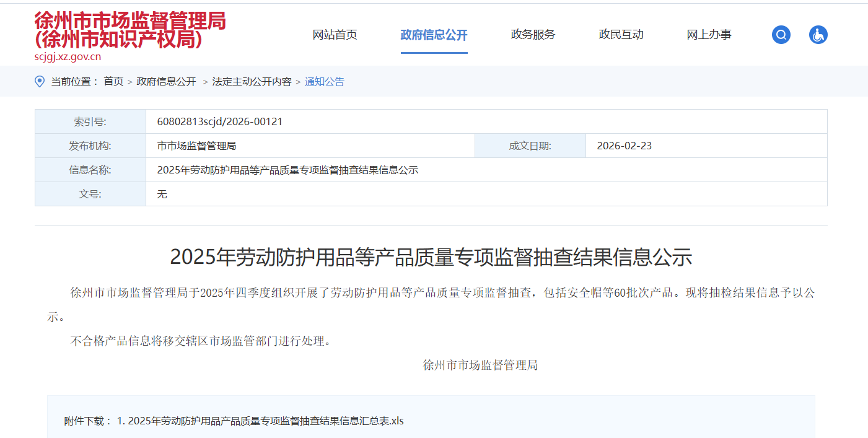Click the 徐州市市场监督管理局 red site logo
Image resolution: width=868 pixels, height=438 pixels.
tap(130, 30)
